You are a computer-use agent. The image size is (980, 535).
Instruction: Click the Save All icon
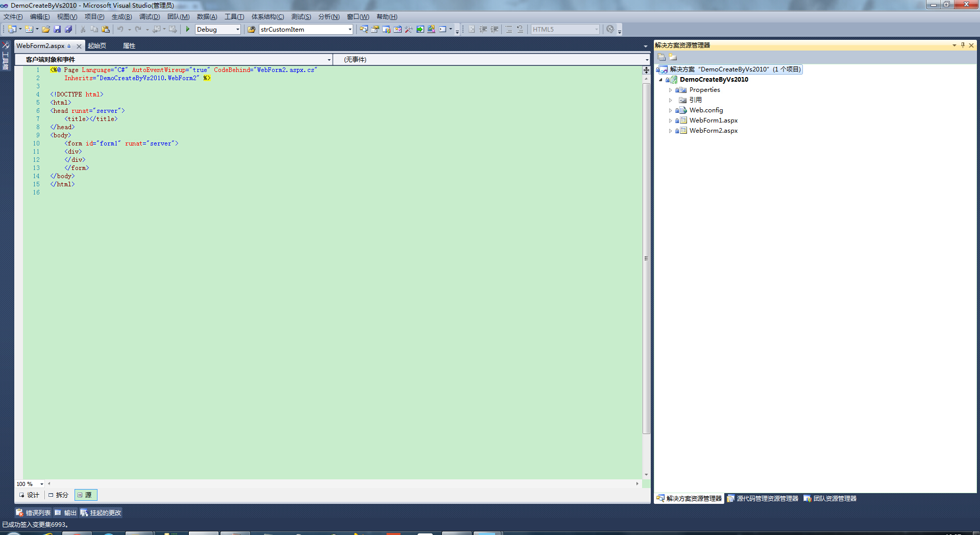[x=68, y=29]
